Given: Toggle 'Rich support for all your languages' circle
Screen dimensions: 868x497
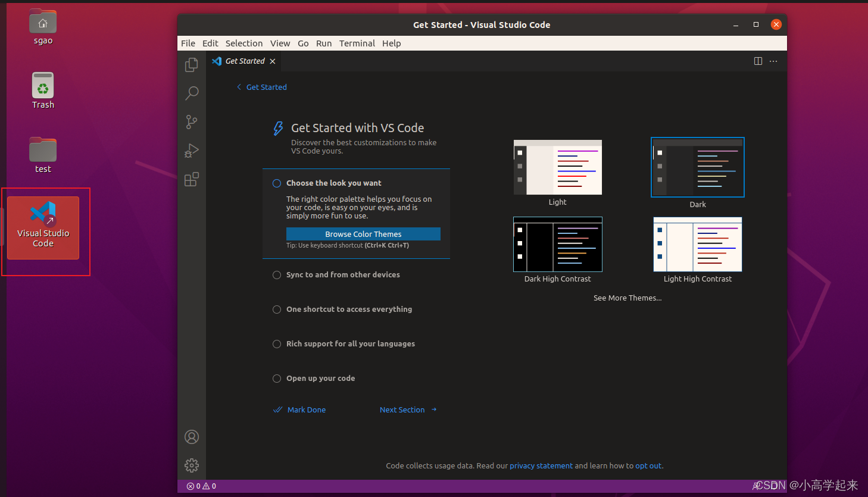Looking at the screenshot, I should pos(277,344).
